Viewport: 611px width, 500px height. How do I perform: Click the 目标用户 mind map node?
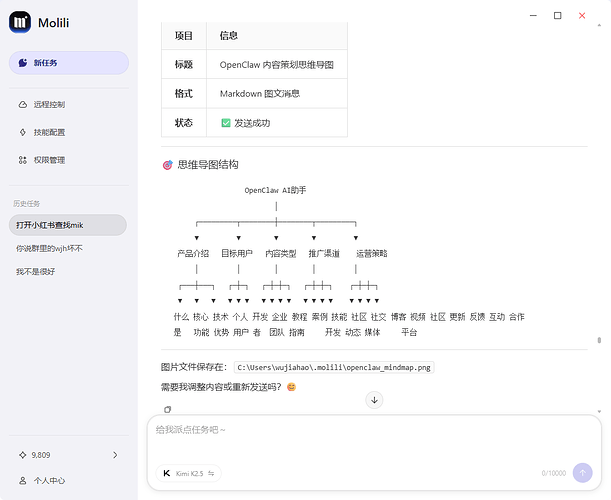click(x=237, y=254)
